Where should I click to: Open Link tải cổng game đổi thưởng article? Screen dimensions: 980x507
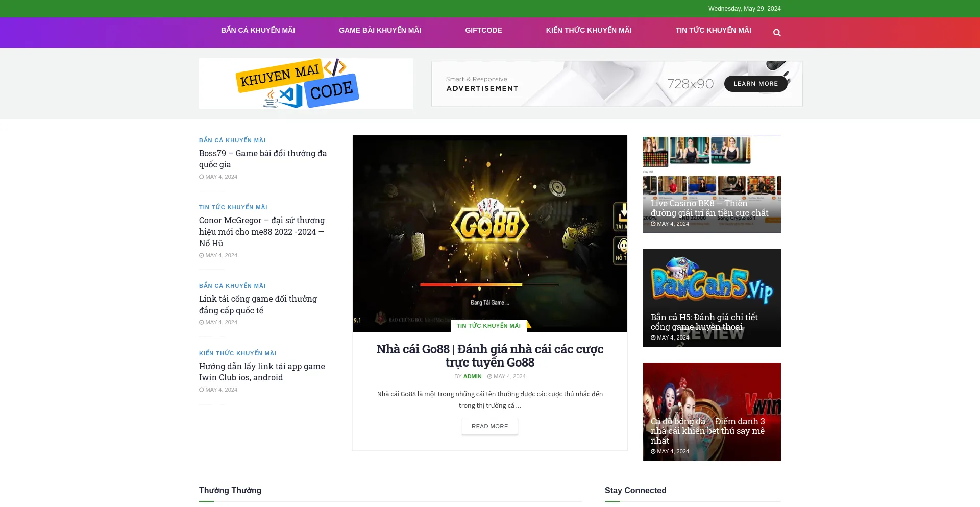coord(258,305)
